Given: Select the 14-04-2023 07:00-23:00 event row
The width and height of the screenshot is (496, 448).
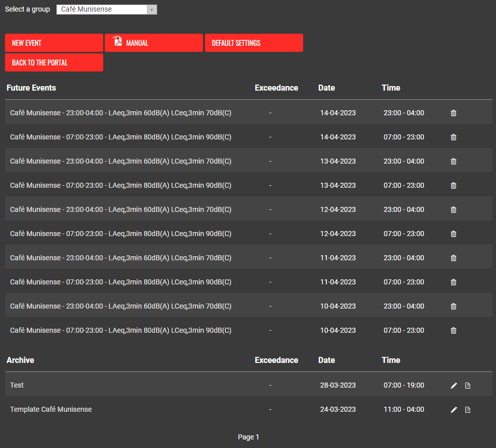Looking at the screenshot, I should (x=121, y=137).
